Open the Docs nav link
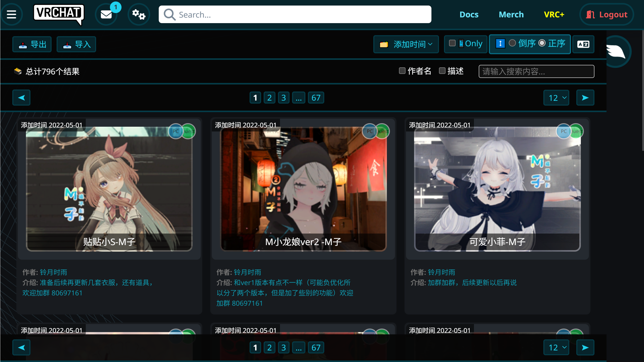Viewport: 644px width, 362px height. pos(469,15)
